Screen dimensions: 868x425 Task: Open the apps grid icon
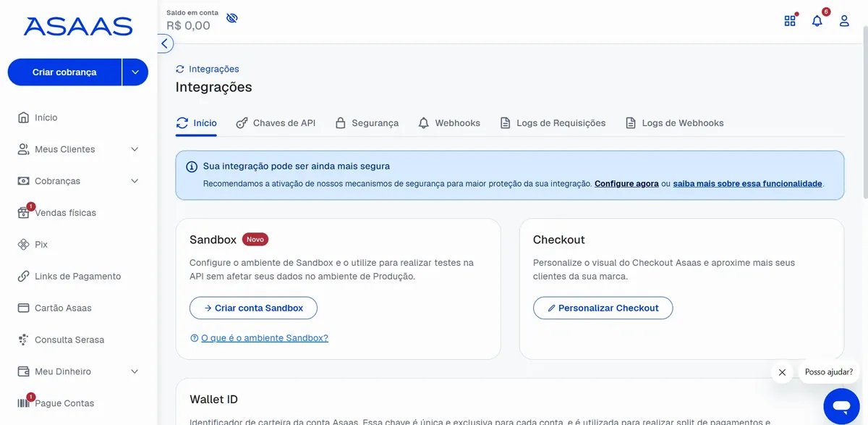coord(790,21)
